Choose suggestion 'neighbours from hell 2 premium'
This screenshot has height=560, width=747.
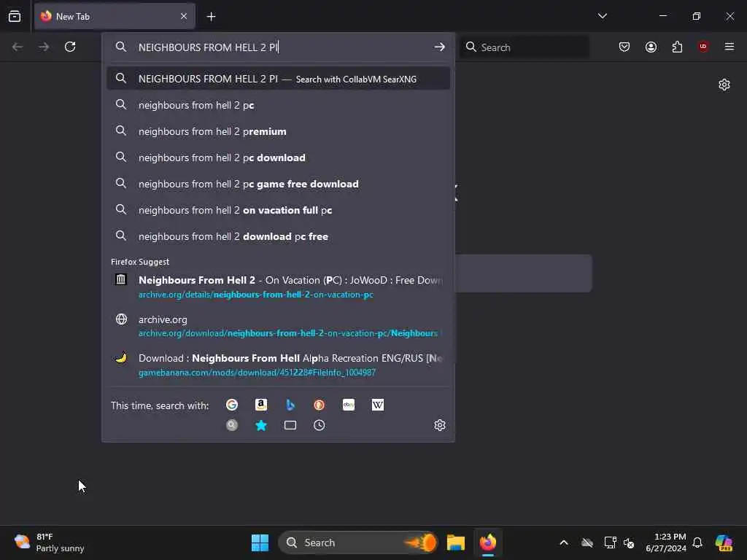tap(278, 131)
